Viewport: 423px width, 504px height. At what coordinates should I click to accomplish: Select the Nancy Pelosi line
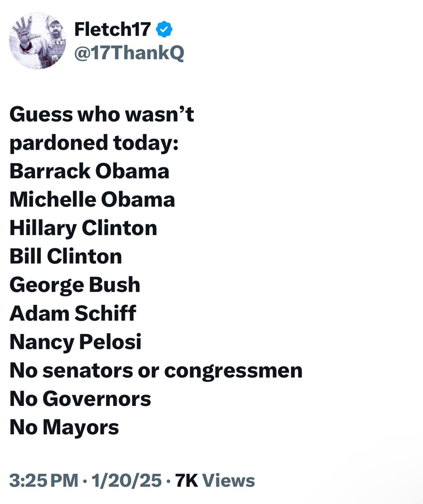point(75,341)
